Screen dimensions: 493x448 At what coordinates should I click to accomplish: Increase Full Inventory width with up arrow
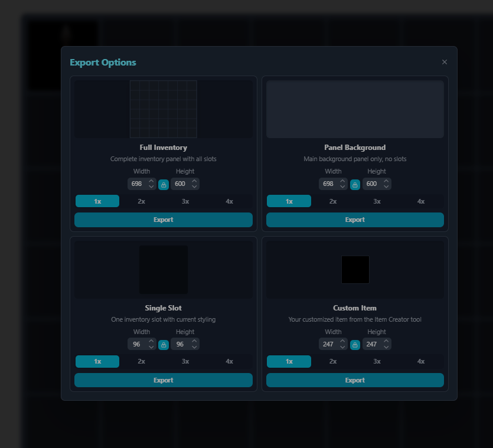151,181
